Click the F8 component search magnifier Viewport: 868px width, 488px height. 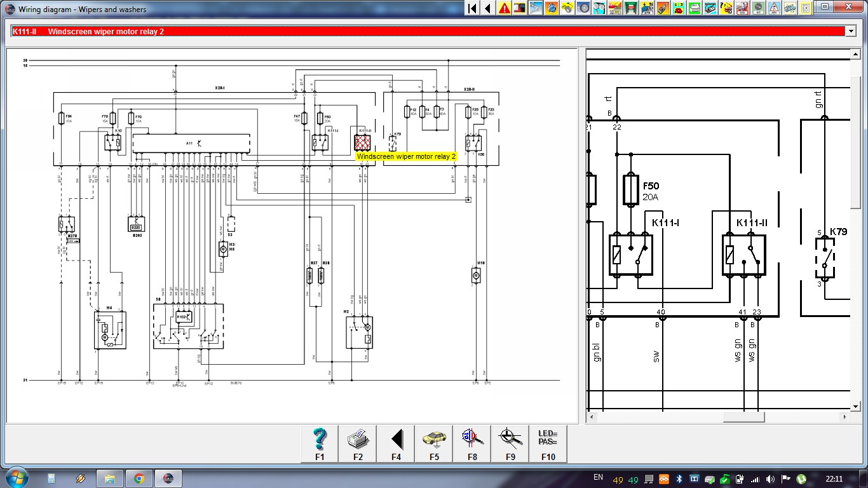point(472,444)
